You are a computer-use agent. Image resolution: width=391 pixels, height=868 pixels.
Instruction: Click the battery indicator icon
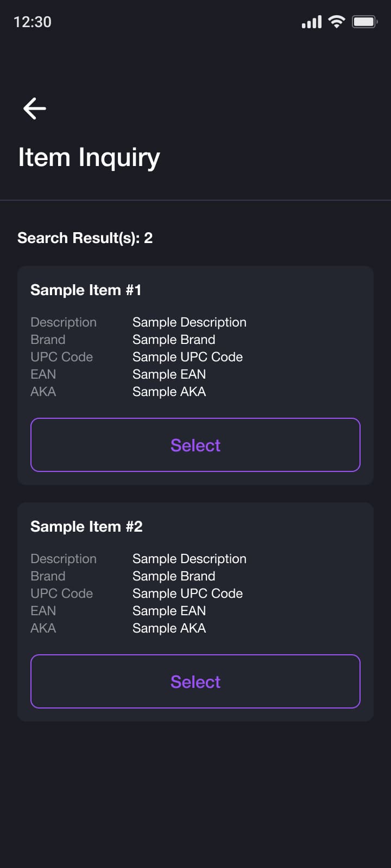point(365,22)
